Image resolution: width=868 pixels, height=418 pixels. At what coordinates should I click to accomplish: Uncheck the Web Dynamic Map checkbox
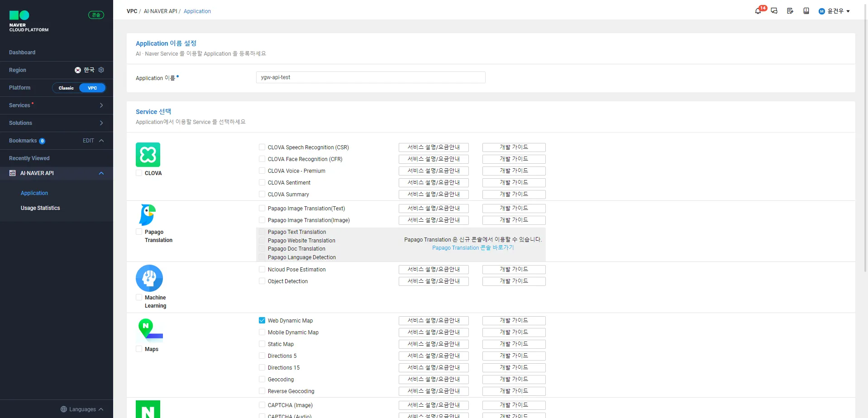pos(262,320)
